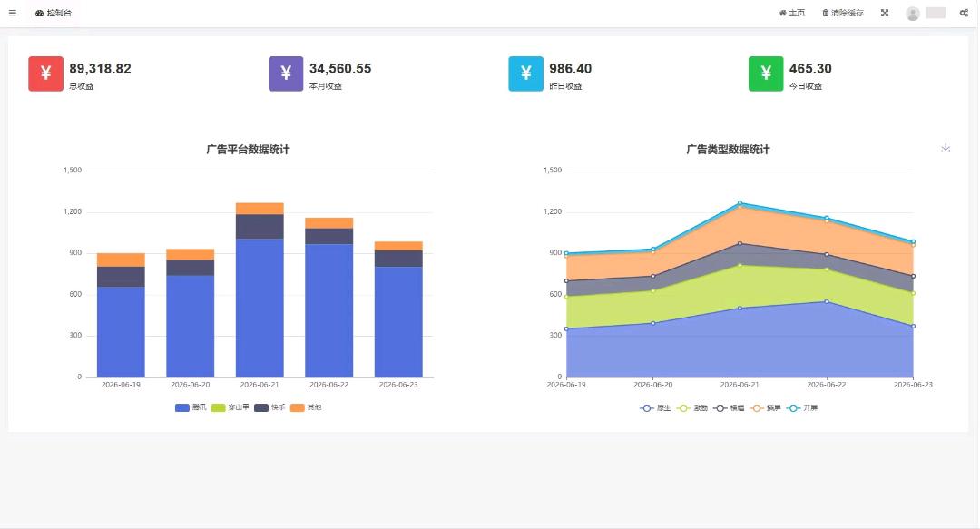This screenshot has width=980, height=529.
Task: Toggle 腾讯 series in bar chart legend
Action: pos(191,407)
